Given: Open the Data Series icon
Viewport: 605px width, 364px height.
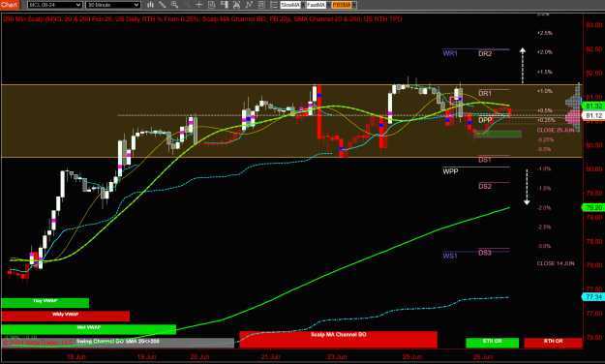Looking at the screenshot, I should [x=236, y=5].
